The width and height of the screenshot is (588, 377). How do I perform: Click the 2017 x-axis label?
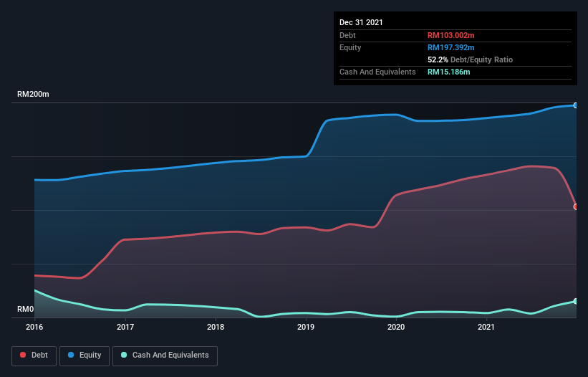click(x=125, y=327)
